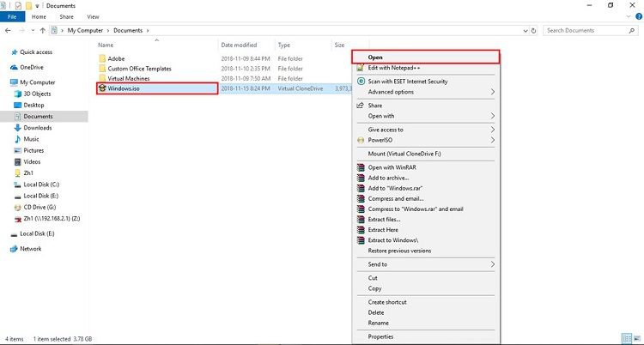Switch to the View ribbon tab
This screenshot has width=644, height=345.
point(93,16)
